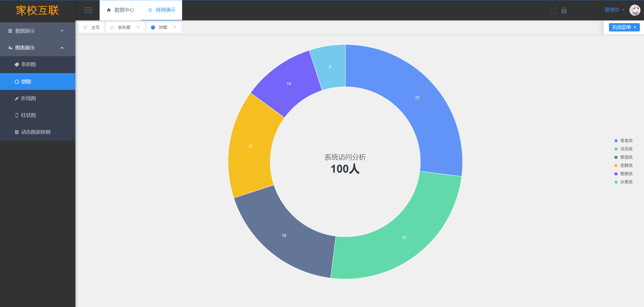Open 条形图 in the sidebar
Viewport: 644px width, 307px height.
[28, 65]
